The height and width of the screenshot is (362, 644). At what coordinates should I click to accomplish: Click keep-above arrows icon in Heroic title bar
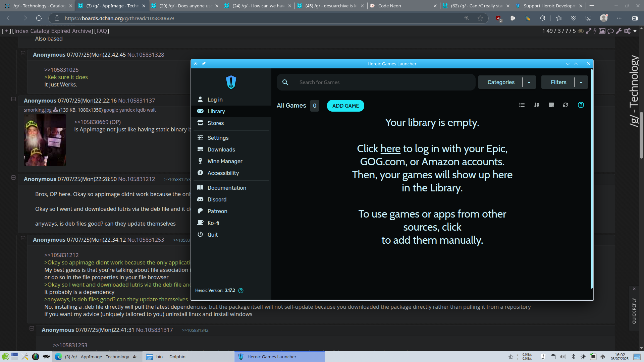point(196,64)
